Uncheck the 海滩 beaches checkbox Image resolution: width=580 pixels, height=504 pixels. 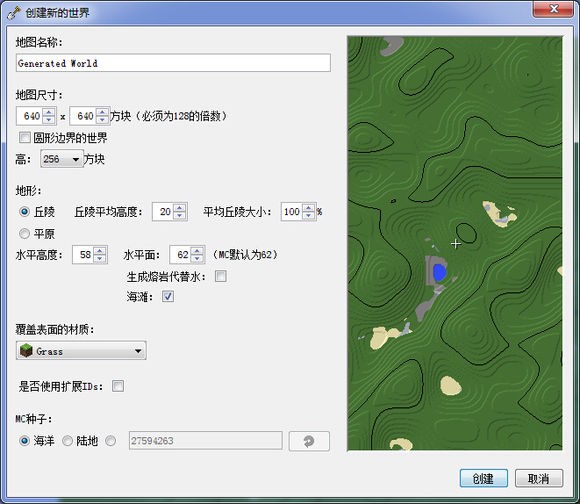click(168, 296)
